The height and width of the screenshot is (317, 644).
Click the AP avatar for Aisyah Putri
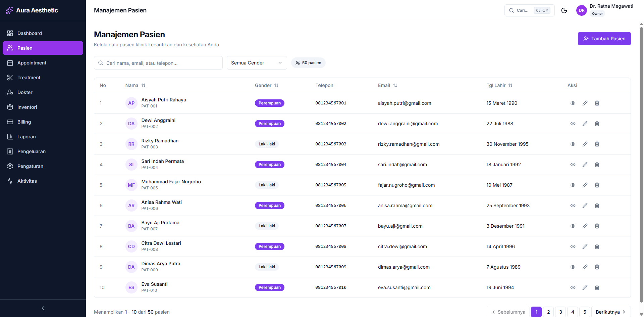click(131, 103)
